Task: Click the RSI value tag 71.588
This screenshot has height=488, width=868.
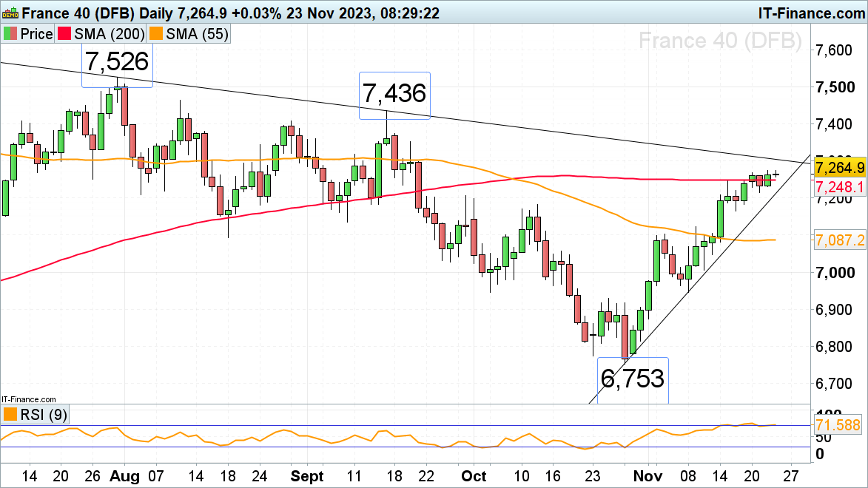Action: [x=839, y=425]
